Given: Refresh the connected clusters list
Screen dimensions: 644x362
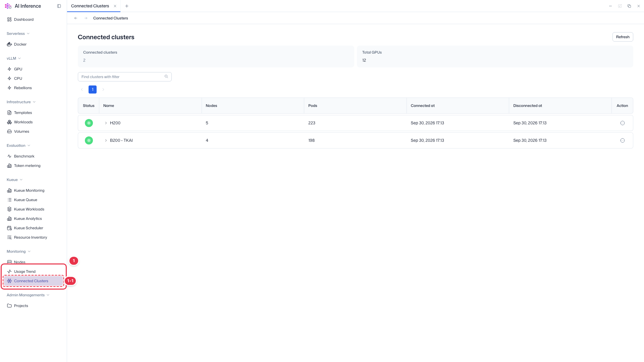Looking at the screenshot, I should tap(623, 37).
